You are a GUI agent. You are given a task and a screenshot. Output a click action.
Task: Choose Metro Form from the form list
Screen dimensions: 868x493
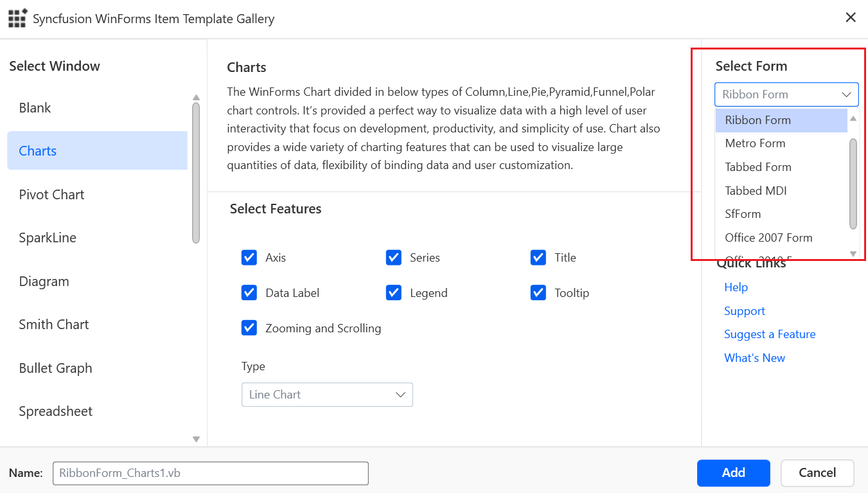coord(755,143)
